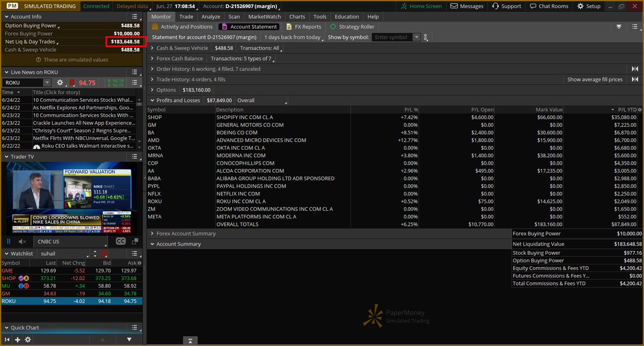
Task: Open the ROKU symbol dropdown in Live News
Action: (47, 83)
